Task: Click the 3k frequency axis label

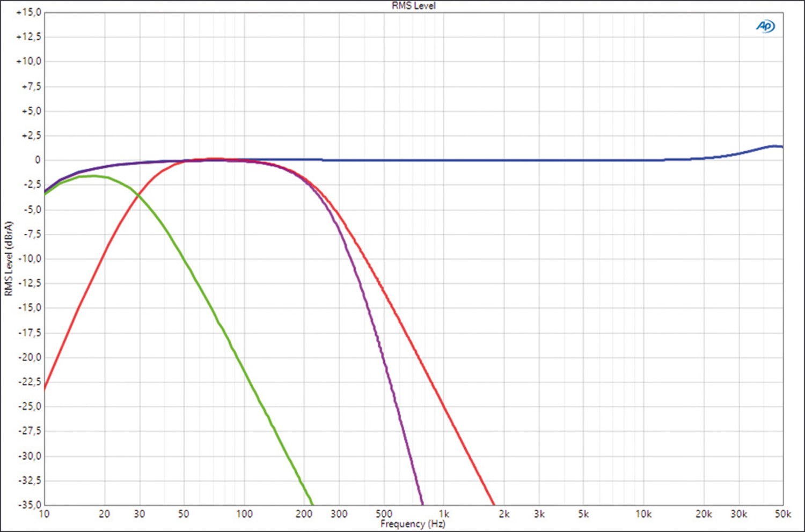Action: [x=539, y=514]
